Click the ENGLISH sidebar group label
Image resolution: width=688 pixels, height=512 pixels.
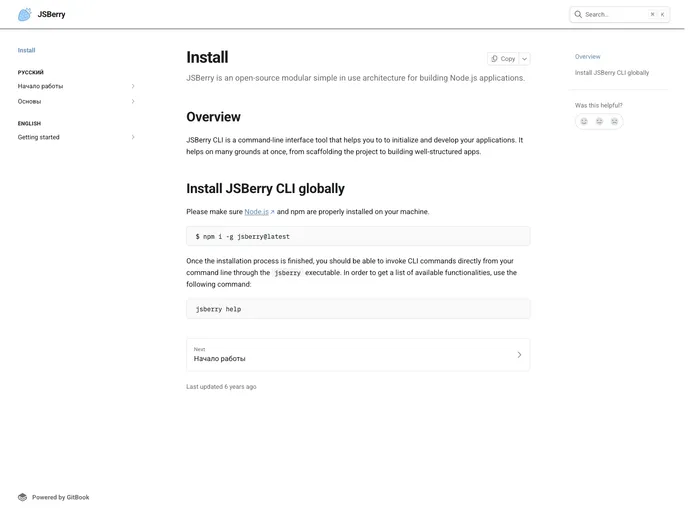coord(29,123)
